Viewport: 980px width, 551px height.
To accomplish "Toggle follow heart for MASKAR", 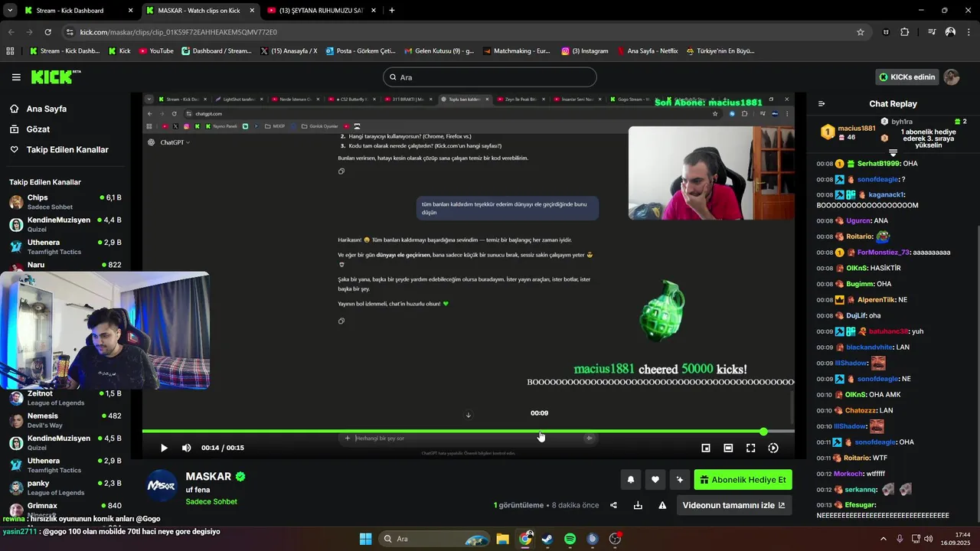I will 655,480.
